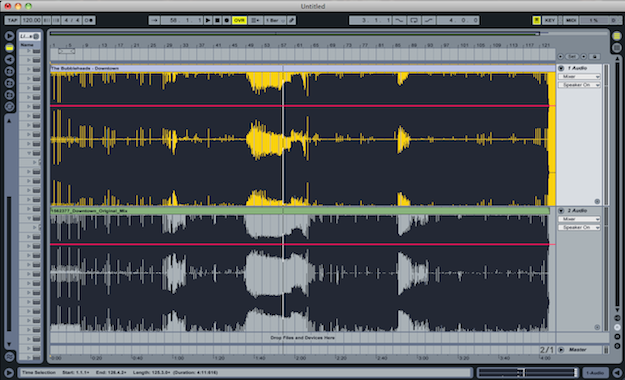This screenshot has width=625, height=380.
Task: Click the global Record button
Action: pos(226,20)
